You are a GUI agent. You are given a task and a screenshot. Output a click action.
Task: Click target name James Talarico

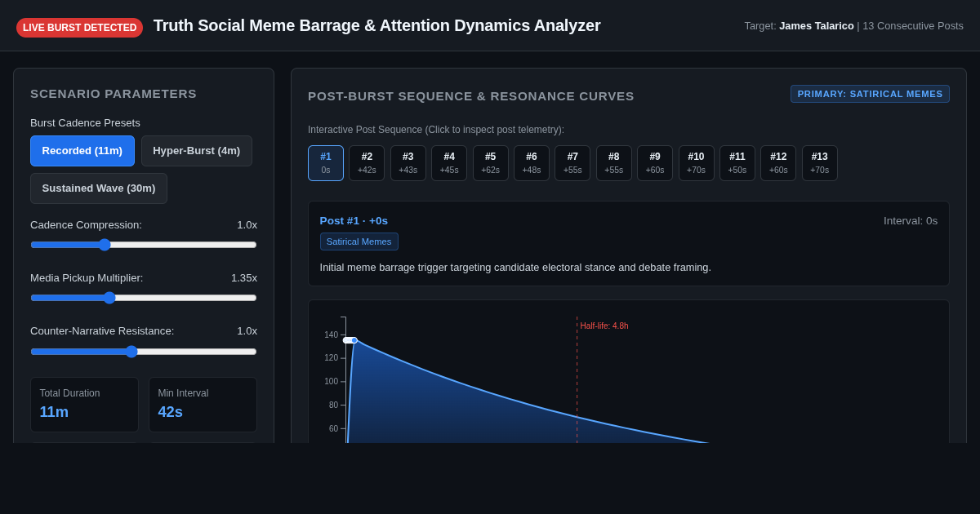click(817, 26)
